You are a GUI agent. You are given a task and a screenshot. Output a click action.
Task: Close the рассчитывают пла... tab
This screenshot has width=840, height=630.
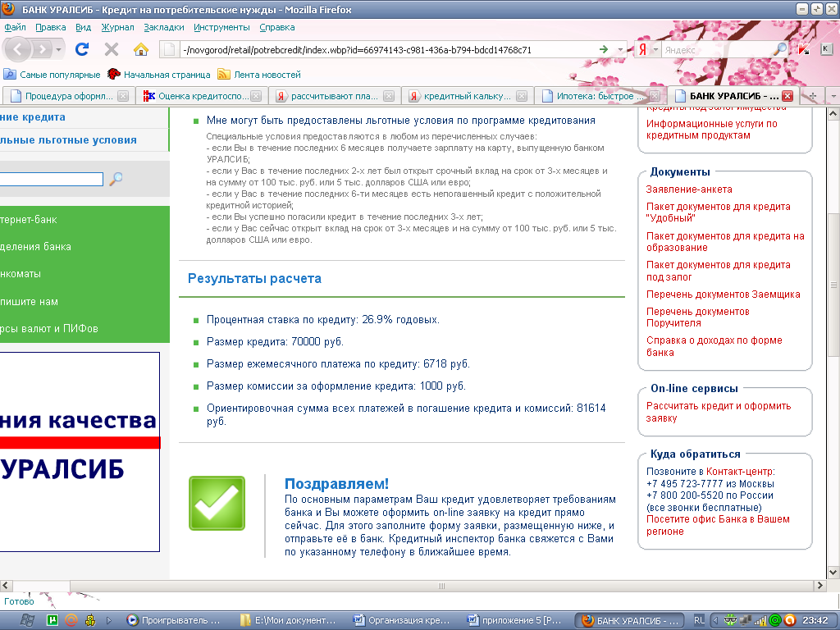389,96
